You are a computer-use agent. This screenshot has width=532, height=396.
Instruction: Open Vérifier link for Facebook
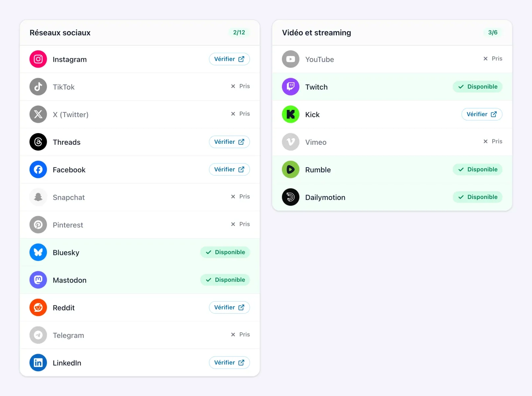[x=229, y=170]
